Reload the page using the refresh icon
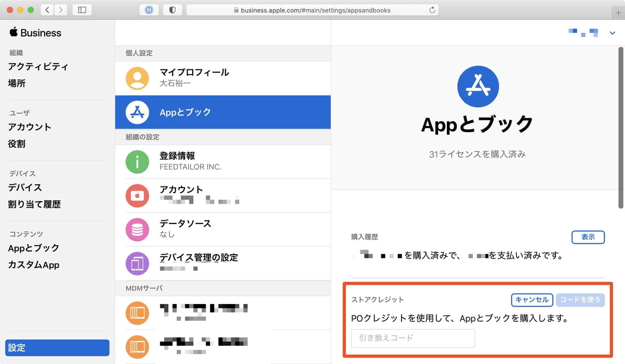 coord(432,10)
